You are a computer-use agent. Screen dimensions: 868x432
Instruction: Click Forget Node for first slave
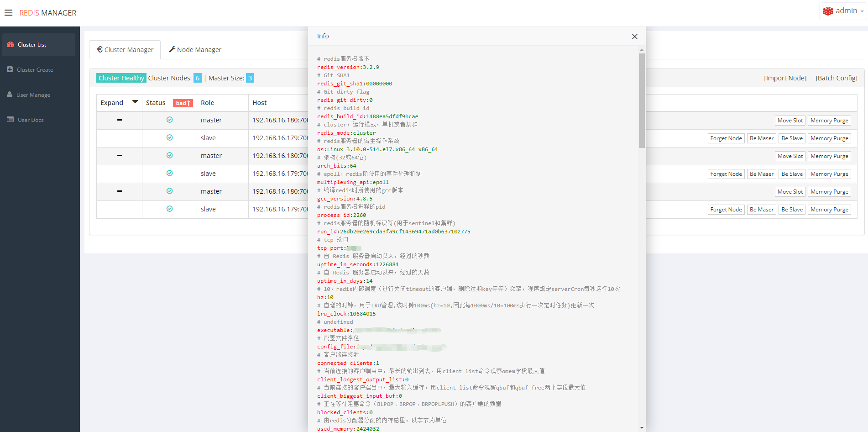[726, 138]
